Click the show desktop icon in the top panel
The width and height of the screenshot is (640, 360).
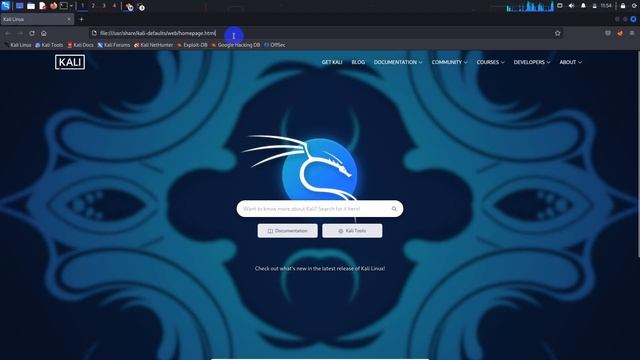[x=19, y=6]
